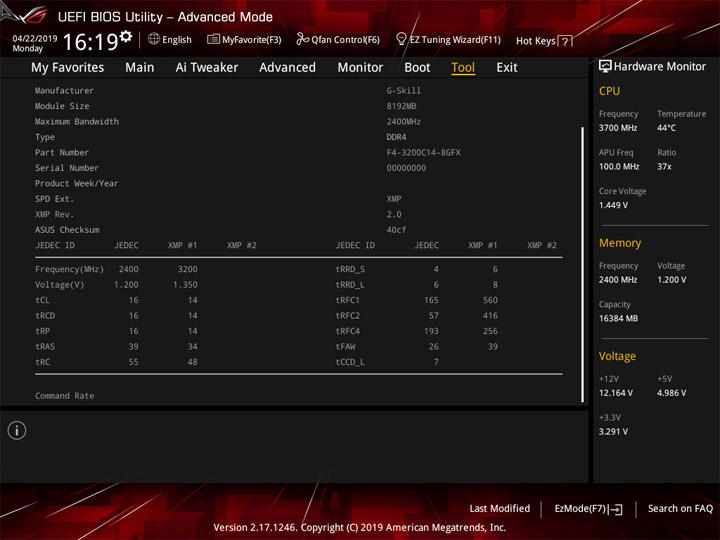
Task: Select the Tool tab
Action: point(463,68)
